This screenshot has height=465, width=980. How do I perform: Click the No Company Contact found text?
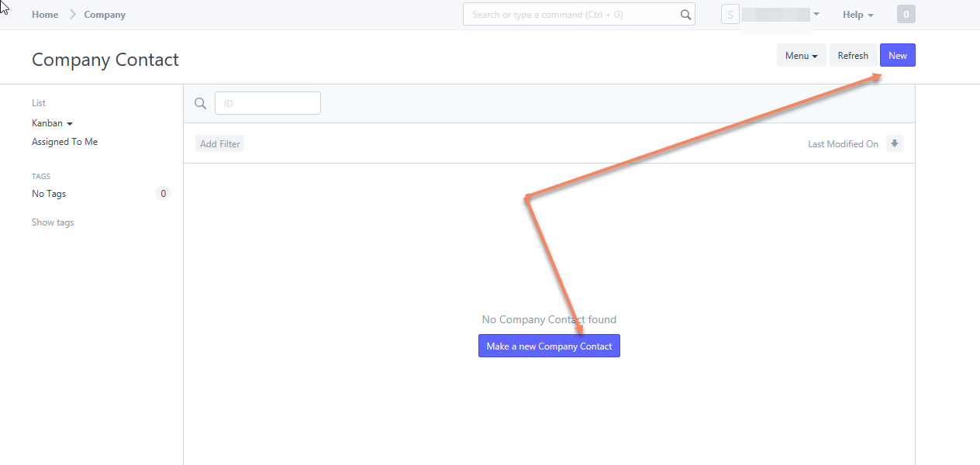[549, 319]
